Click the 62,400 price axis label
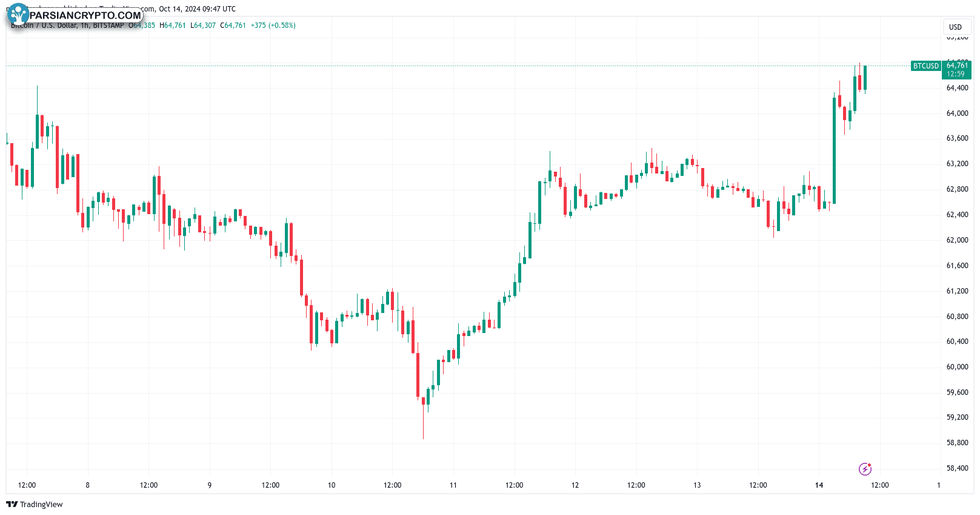 click(x=957, y=215)
